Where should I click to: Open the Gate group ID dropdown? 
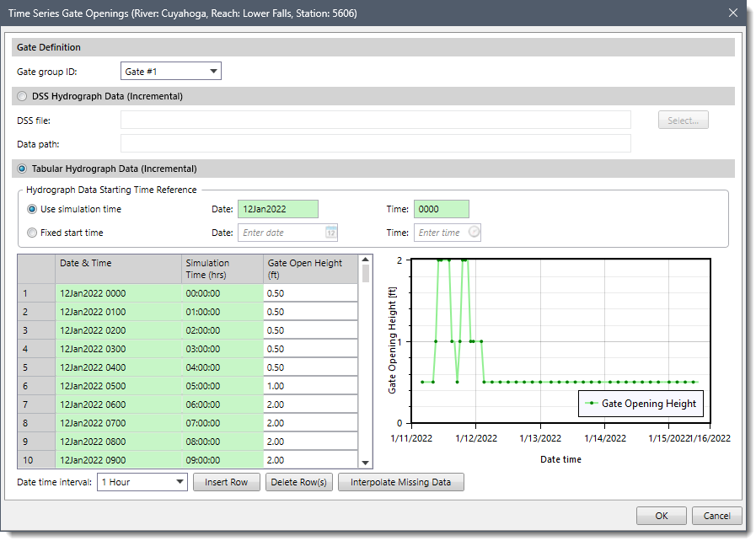coord(171,72)
